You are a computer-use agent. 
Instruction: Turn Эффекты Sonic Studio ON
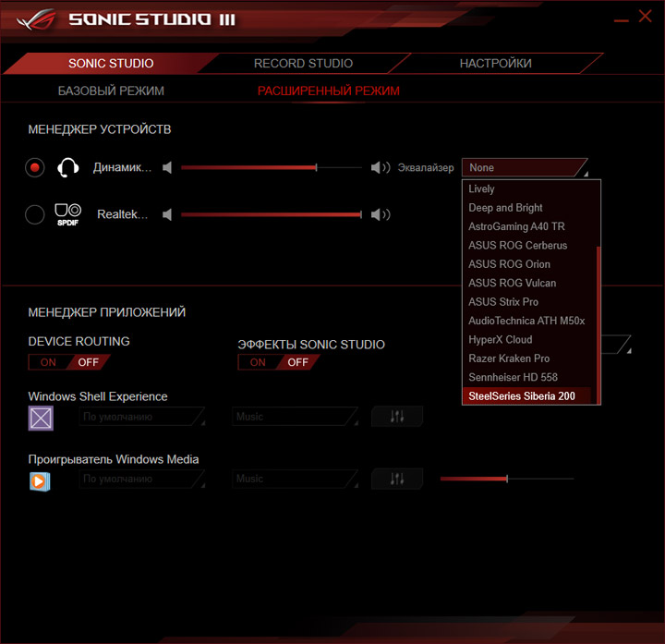point(258,362)
